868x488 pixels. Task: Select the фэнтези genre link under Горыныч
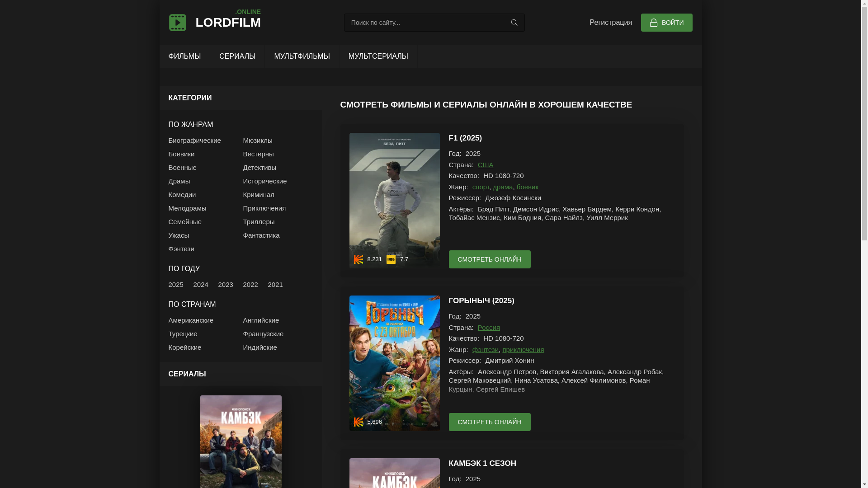tap(485, 350)
